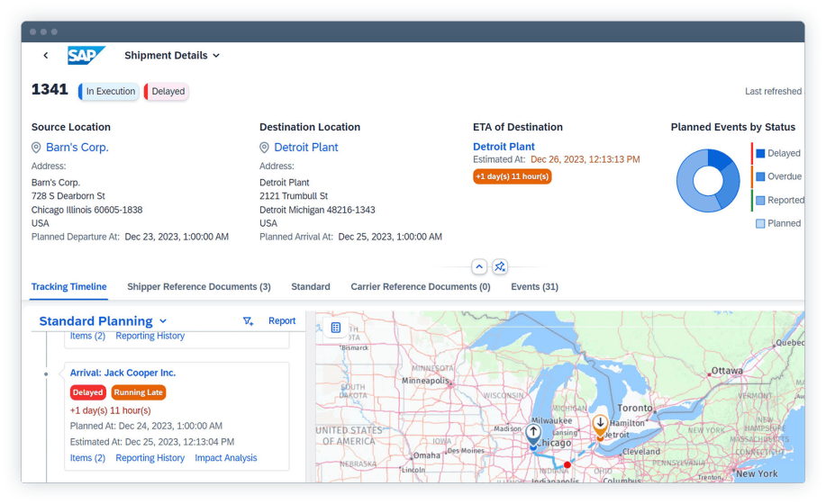This screenshot has width=826, height=504.
Task: Click planned departure Dec 23, 2023, 1:00:00 AM
Action: click(x=177, y=238)
